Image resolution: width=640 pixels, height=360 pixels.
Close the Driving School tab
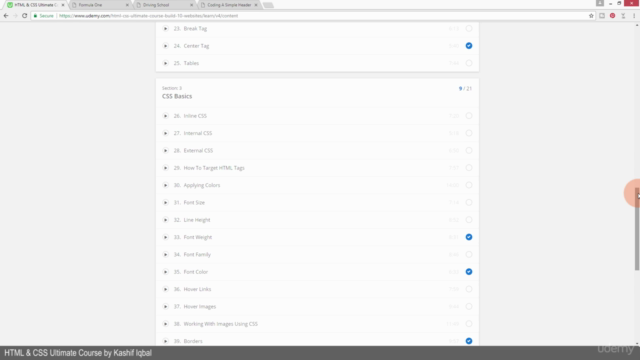(192, 5)
